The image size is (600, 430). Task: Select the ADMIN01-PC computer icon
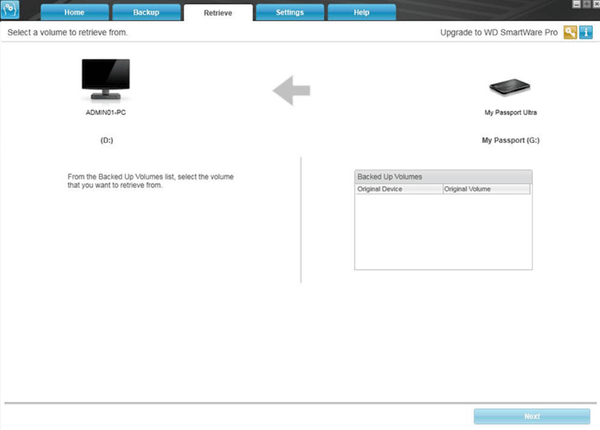105,80
